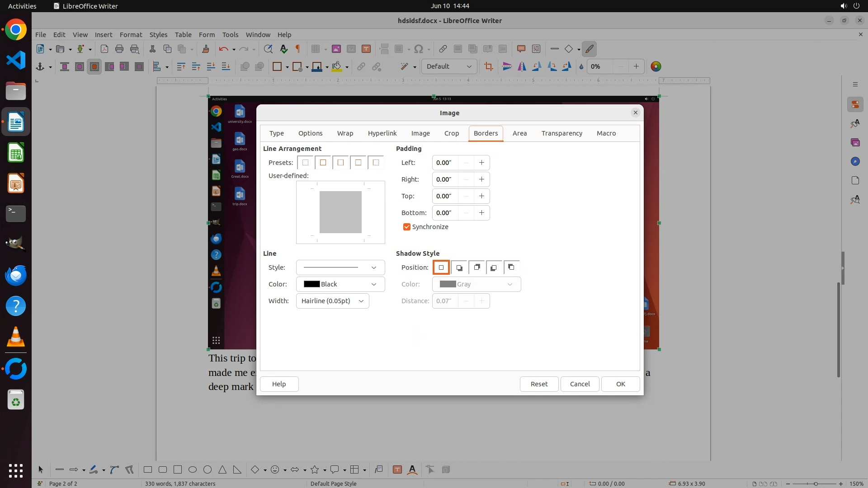Image resolution: width=868 pixels, height=488 pixels.
Task: Click the Insert Special Character icon
Action: (x=419, y=49)
